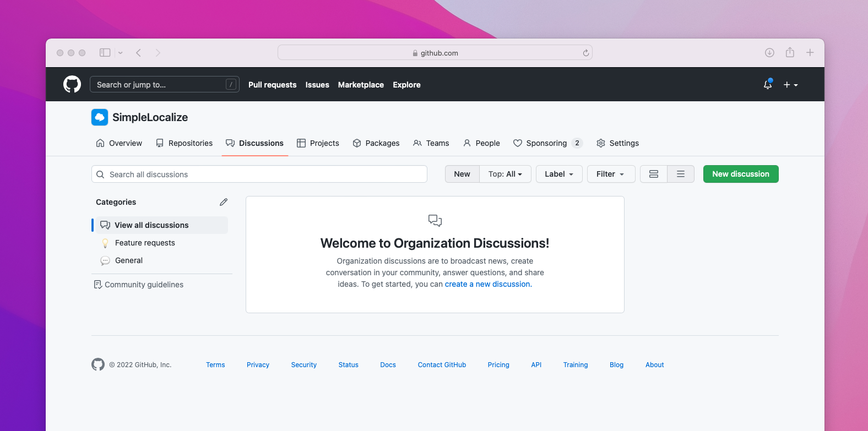The image size is (868, 431).
Task: Reload the page in the address bar
Action: coord(585,53)
